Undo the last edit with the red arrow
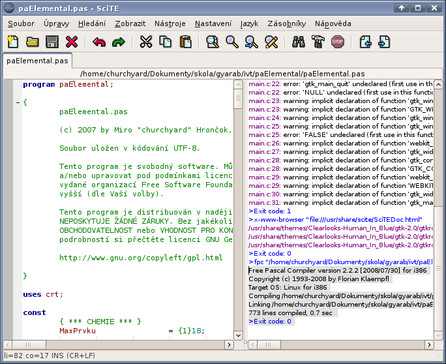This screenshot has width=446, height=364. click(99, 42)
